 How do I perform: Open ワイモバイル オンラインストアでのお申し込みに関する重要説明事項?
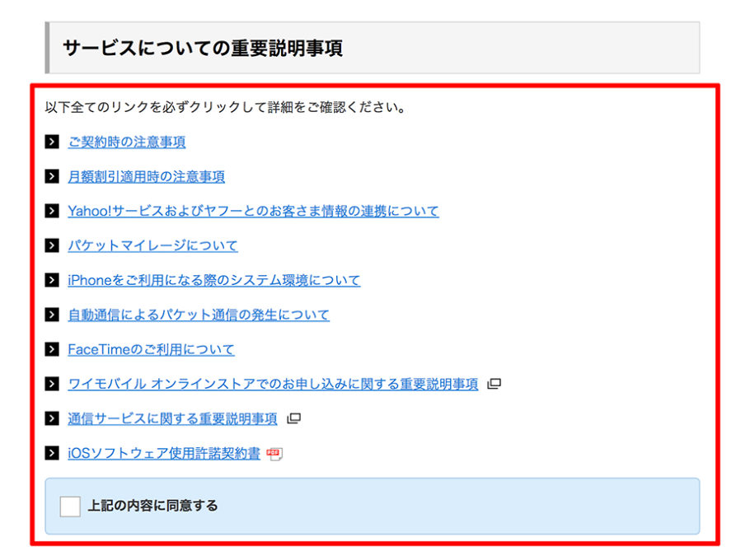(x=272, y=384)
